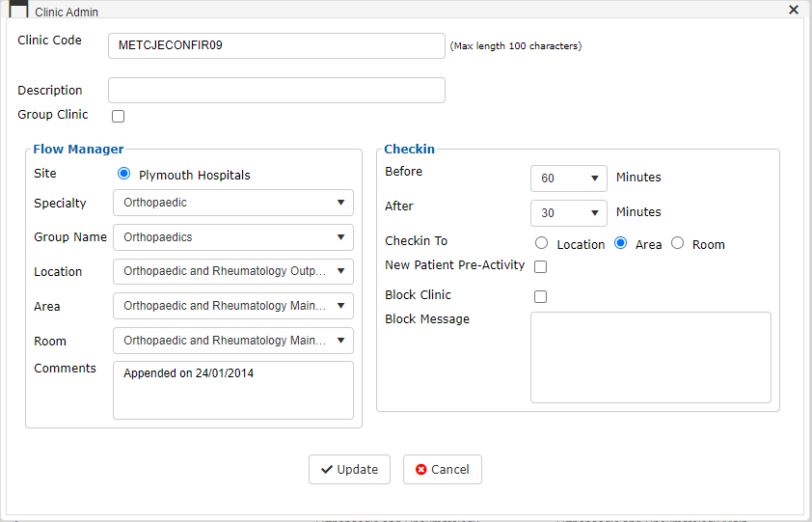Image resolution: width=812 pixels, height=522 pixels.
Task: Click the Clinic Admin window icon
Action: pos(18,10)
